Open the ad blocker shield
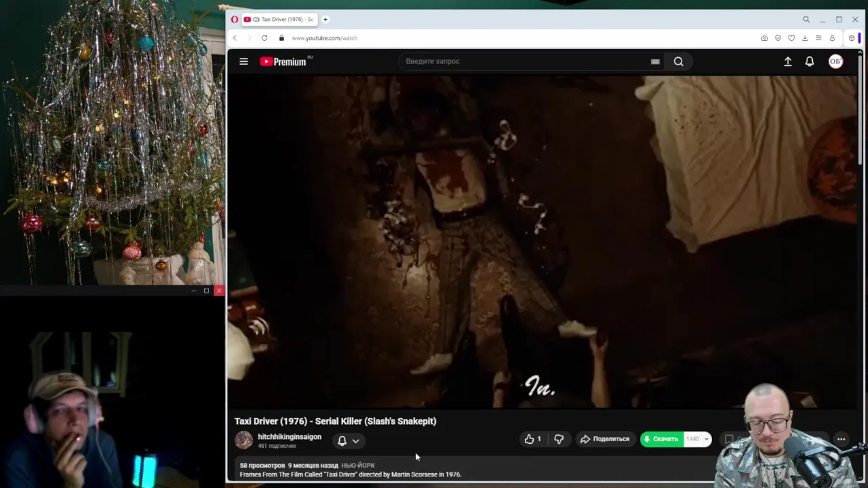 tap(778, 38)
